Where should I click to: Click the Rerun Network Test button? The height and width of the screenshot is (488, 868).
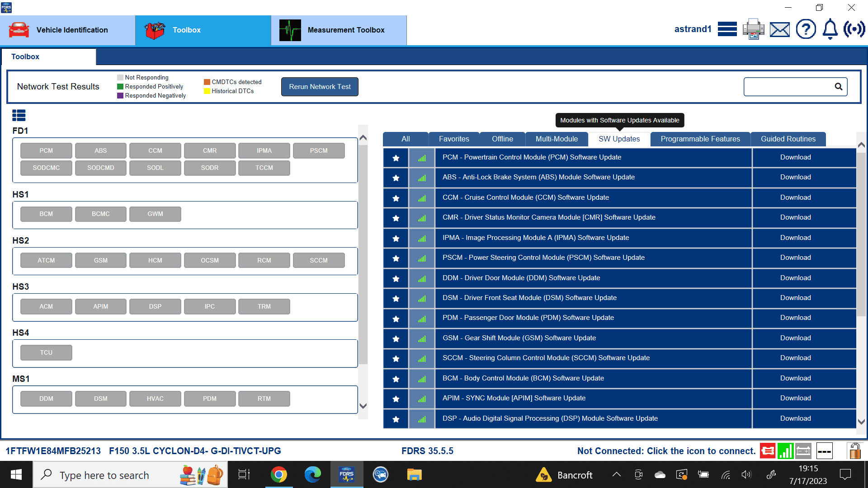(320, 87)
